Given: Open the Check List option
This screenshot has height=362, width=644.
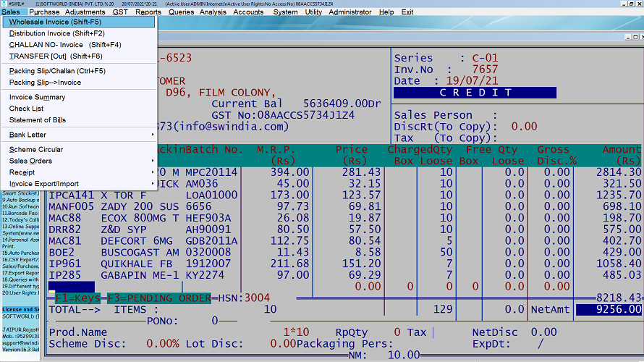Looking at the screenshot, I should pyautogui.click(x=26, y=109).
